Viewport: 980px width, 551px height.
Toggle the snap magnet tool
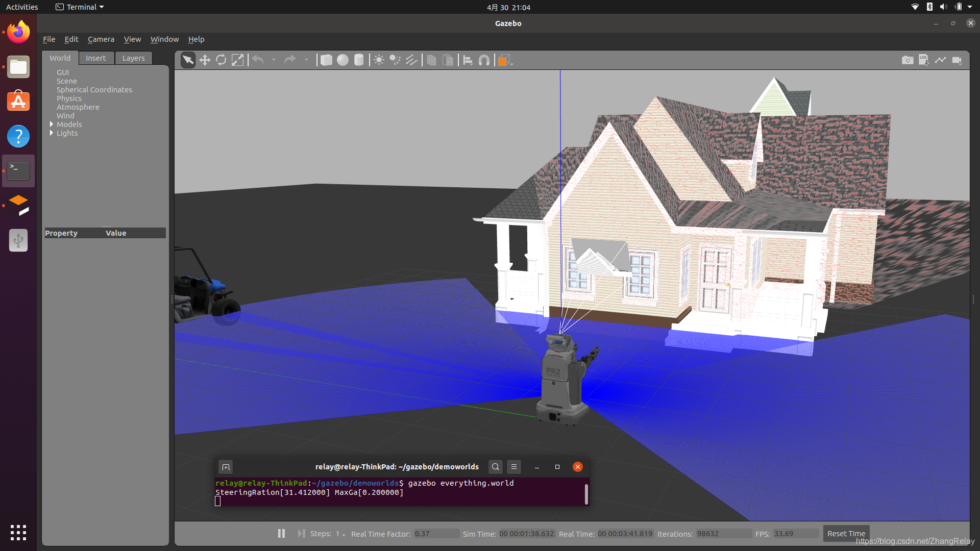click(484, 60)
